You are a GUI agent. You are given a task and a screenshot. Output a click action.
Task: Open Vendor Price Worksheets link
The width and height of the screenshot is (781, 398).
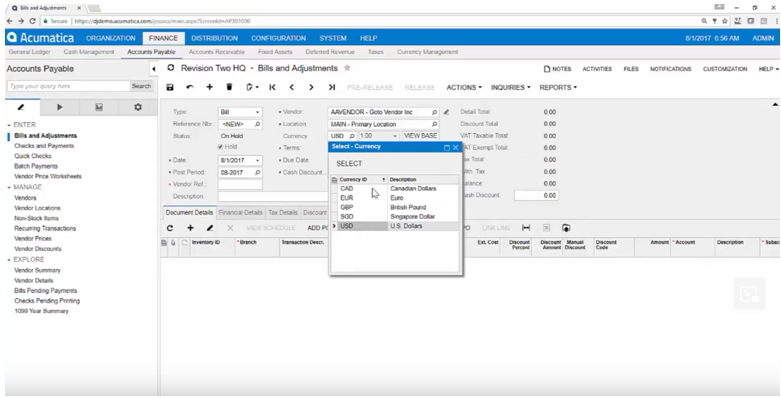[48, 176]
